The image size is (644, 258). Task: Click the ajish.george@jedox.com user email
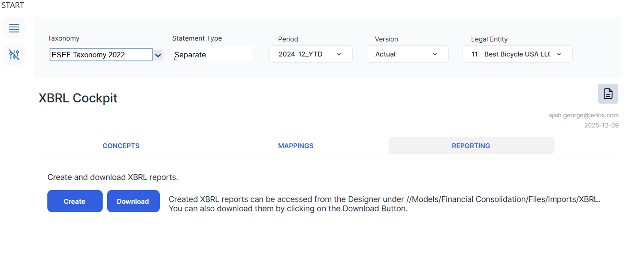pos(583,115)
